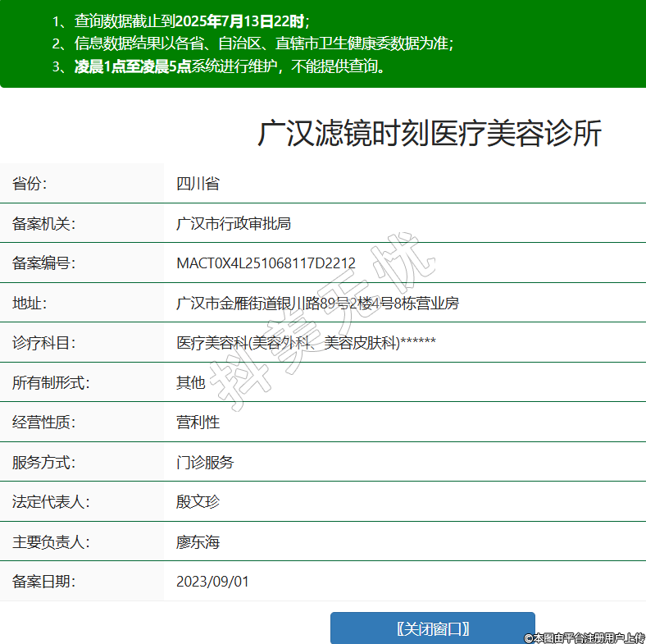Image resolution: width=646 pixels, height=644 pixels.
Task: Select the business nature value 营利性
Action: [x=198, y=422]
